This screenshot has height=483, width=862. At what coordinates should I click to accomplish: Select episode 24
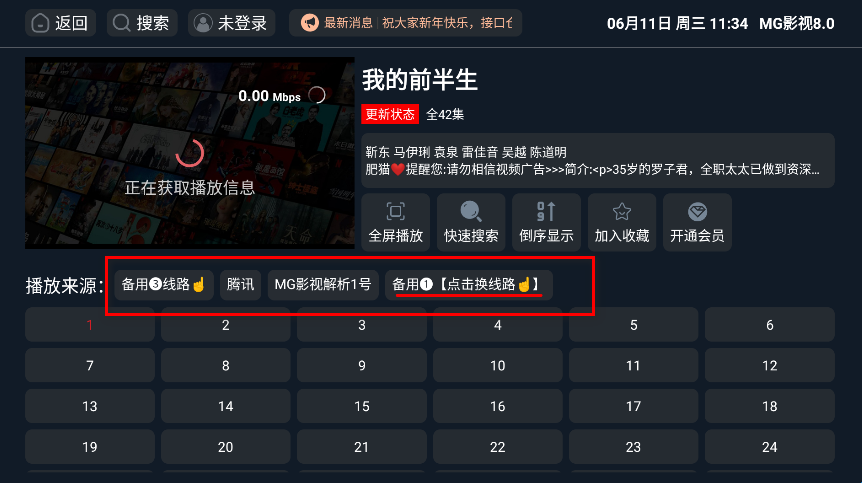coord(770,447)
